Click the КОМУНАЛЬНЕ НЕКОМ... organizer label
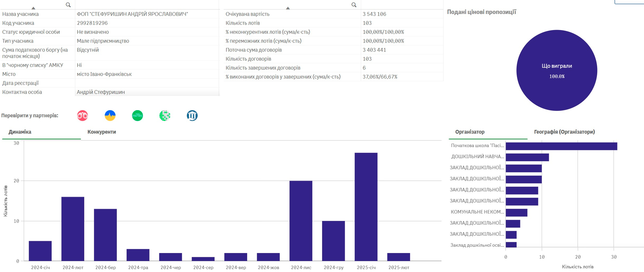The width and height of the screenshot is (644, 272). point(477,212)
